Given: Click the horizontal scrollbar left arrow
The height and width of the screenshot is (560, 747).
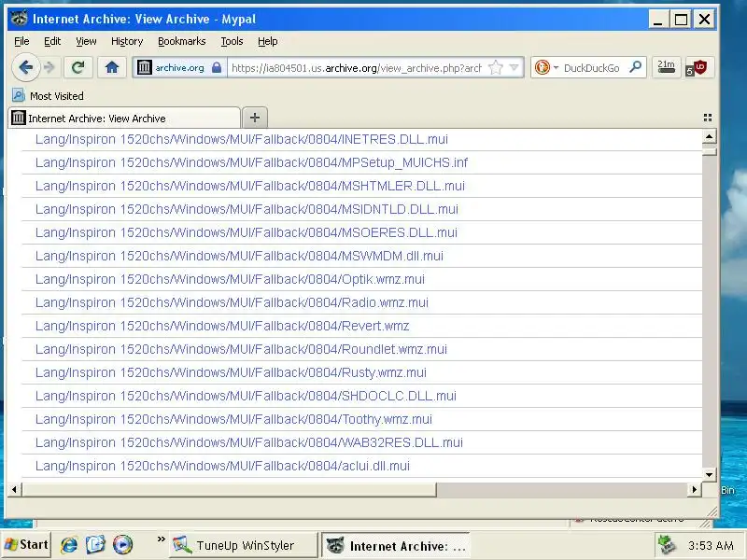Looking at the screenshot, I should [14, 489].
